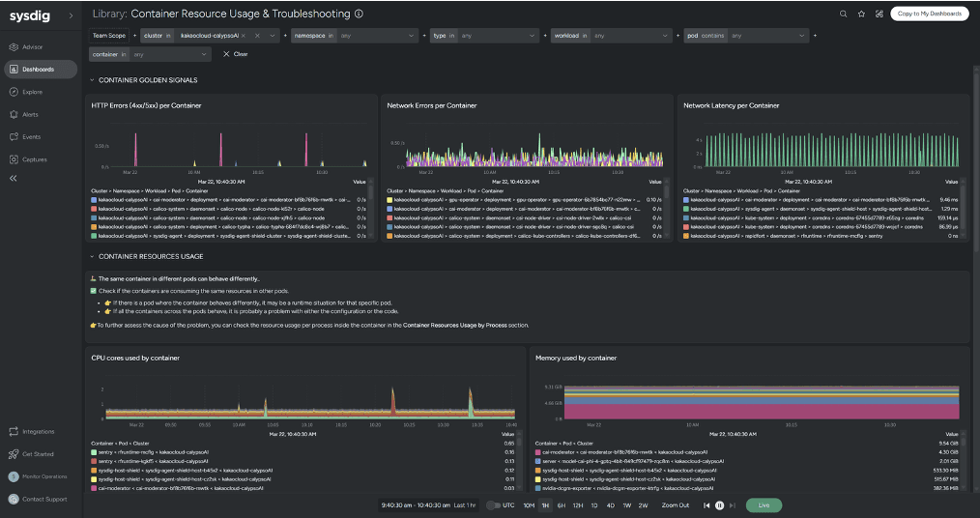Toggle the UTC time switch
The width and height of the screenshot is (980, 518).
pyautogui.click(x=493, y=505)
